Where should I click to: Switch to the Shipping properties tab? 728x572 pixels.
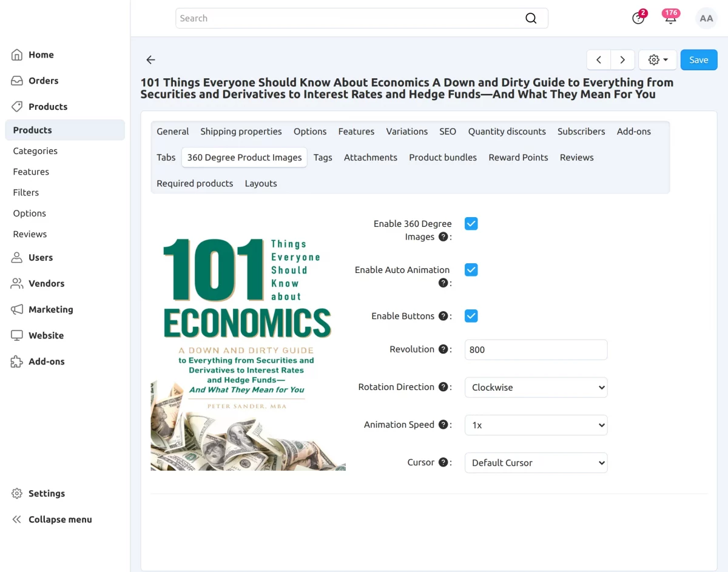[241, 132]
